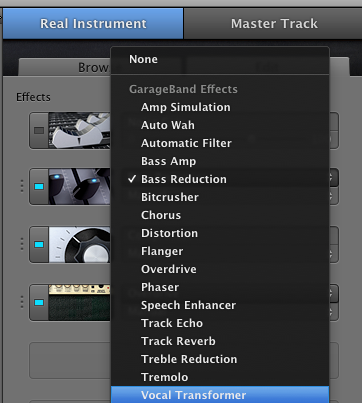The height and width of the screenshot is (403, 362).
Task: Open the Bass Reduction effect popup arrows
Action: 331,178
